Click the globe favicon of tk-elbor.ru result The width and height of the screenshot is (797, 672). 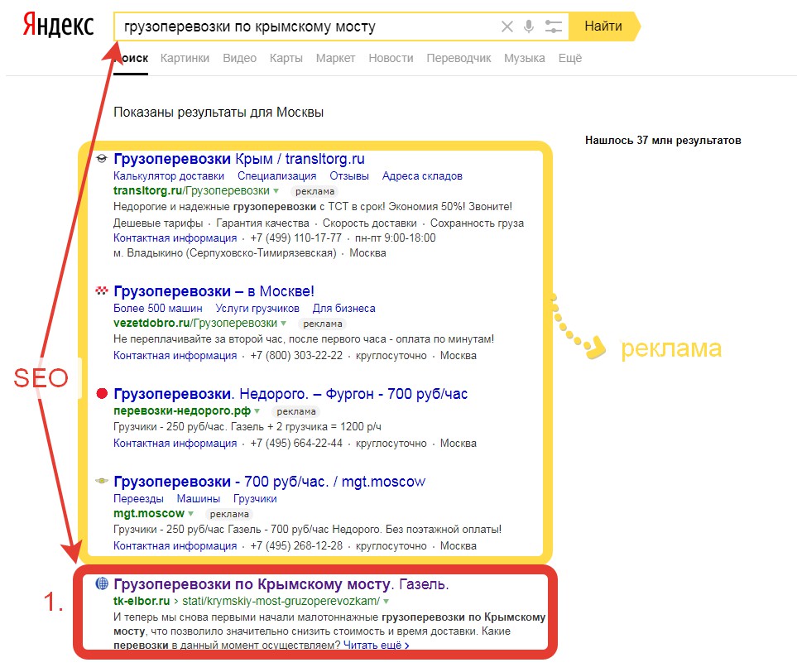(x=102, y=583)
